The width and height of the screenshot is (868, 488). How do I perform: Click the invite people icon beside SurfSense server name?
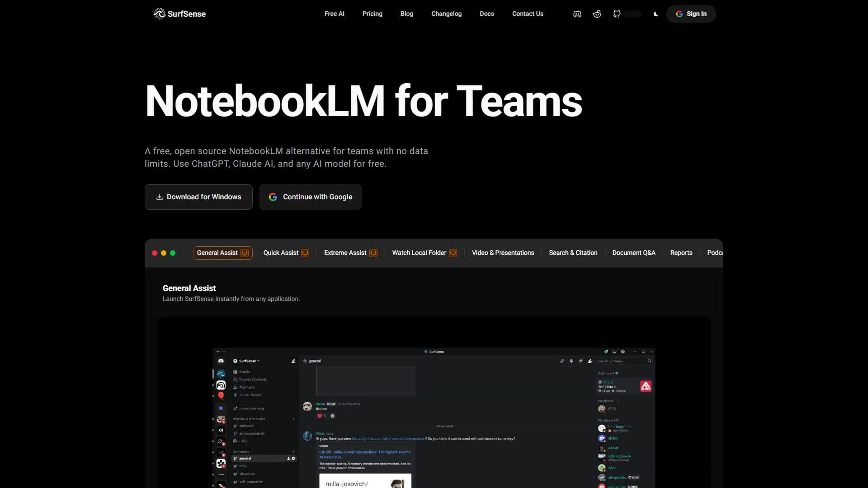[294, 361]
